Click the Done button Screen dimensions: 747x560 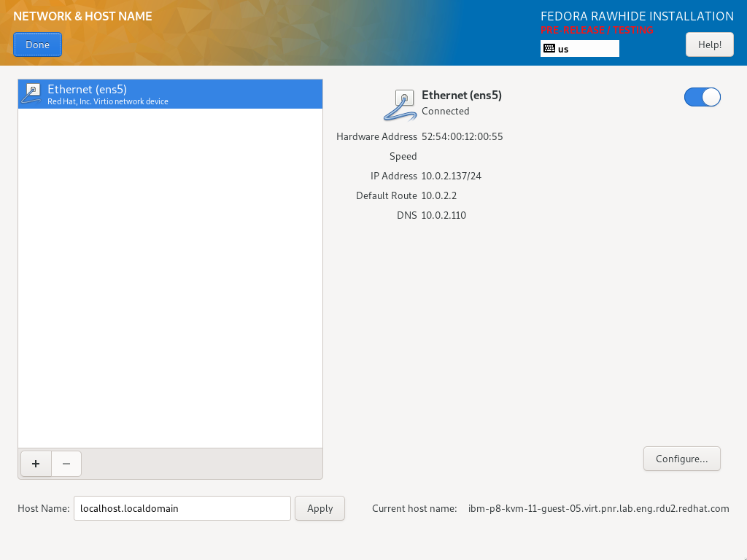click(x=37, y=44)
